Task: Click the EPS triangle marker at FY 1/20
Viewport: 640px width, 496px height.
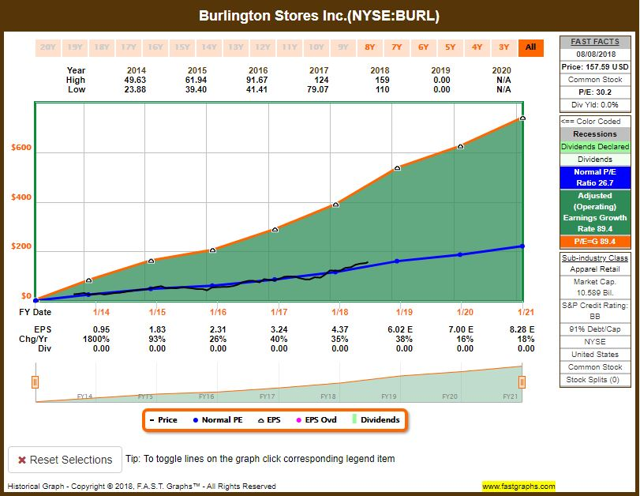Action: coord(460,147)
